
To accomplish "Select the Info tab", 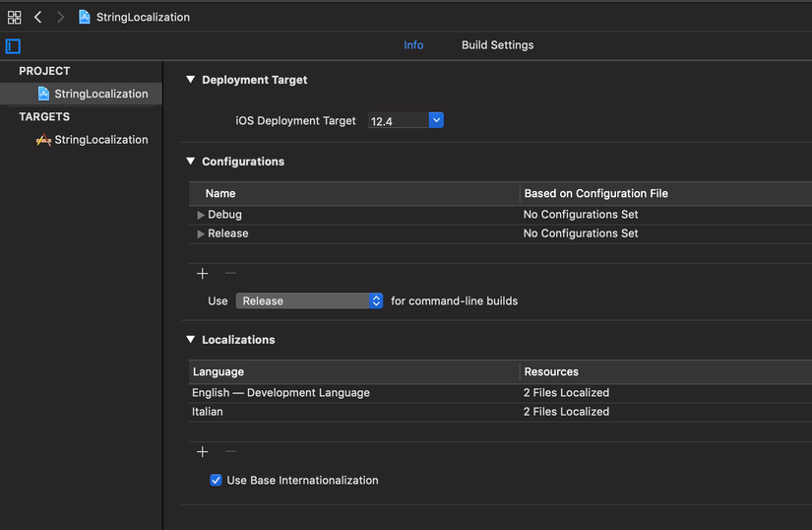I will (x=413, y=45).
